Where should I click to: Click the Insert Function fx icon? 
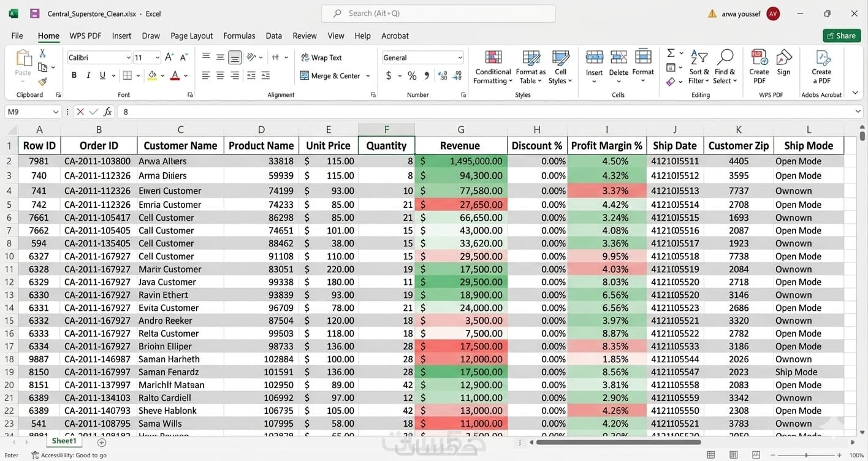108,112
